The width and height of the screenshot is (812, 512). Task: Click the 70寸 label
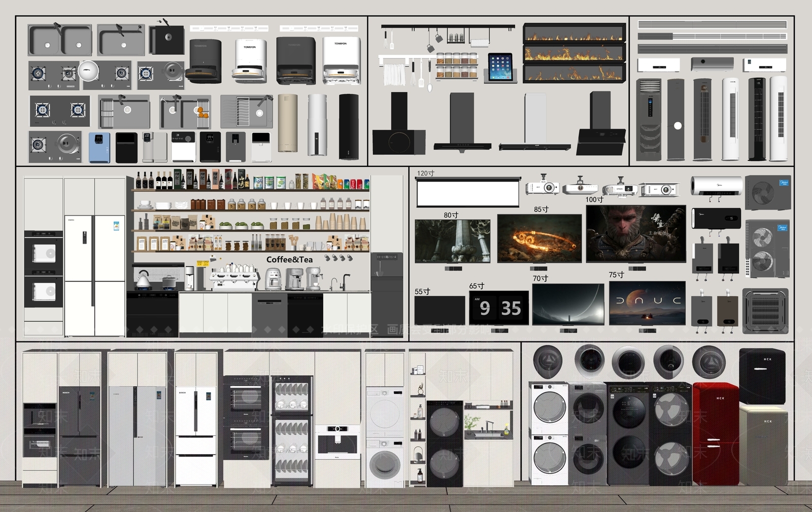point(540,278)
